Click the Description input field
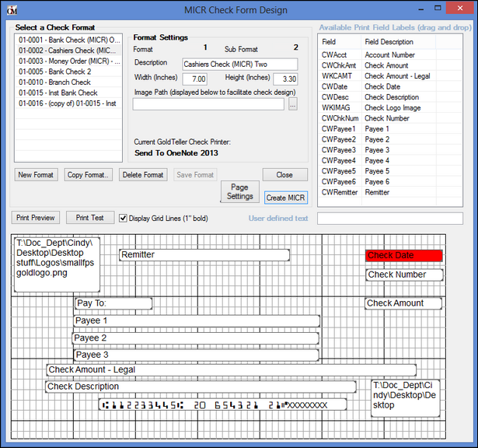Screen dimensions: 478x448 tap(240, 65)
